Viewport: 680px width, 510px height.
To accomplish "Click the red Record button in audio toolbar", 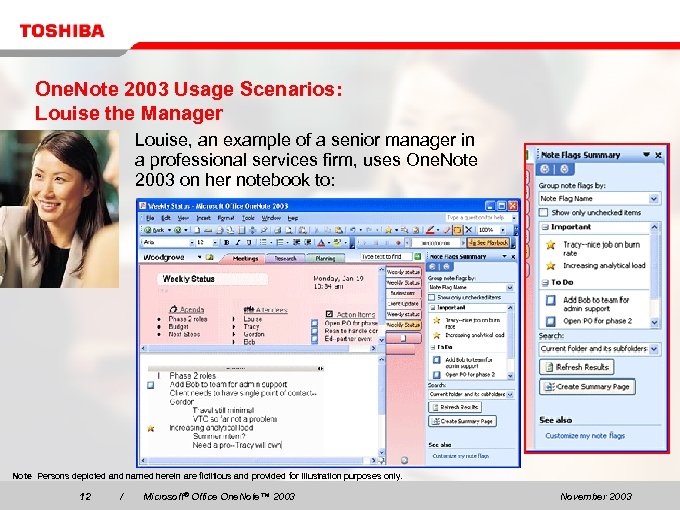I will [398, 243].
